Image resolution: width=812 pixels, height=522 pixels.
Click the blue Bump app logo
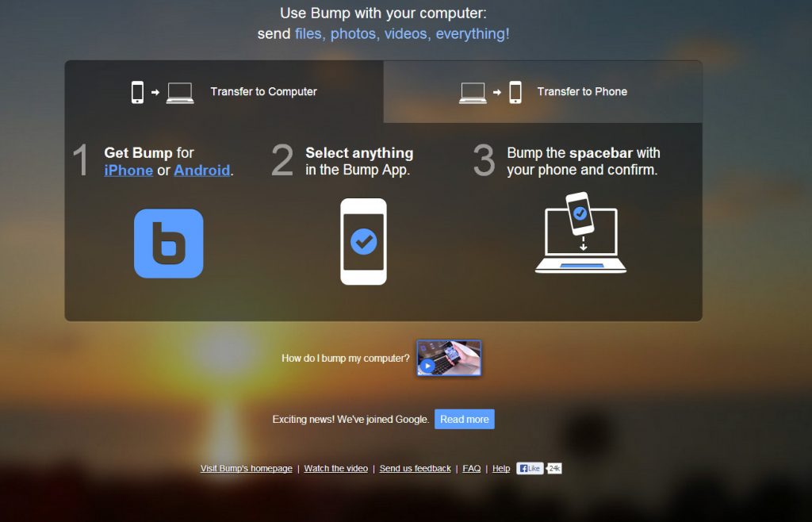point(168,244)
